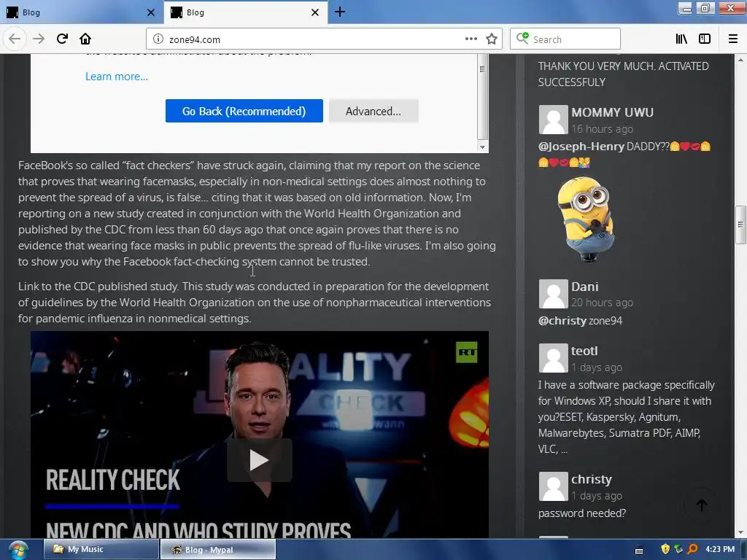
Task: Bookmark this page with the star
Action: point(492,39)
